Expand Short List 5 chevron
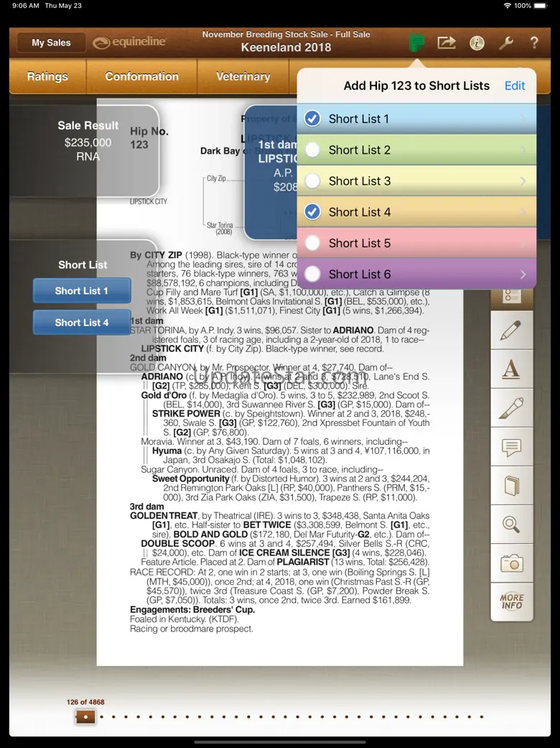This screenshot has height=748, width=560. (523, 243)
